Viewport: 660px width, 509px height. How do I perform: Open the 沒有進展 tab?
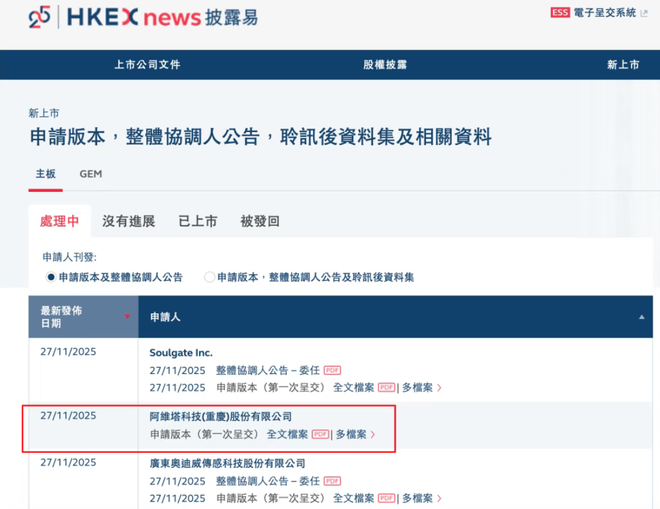point(129,221)
